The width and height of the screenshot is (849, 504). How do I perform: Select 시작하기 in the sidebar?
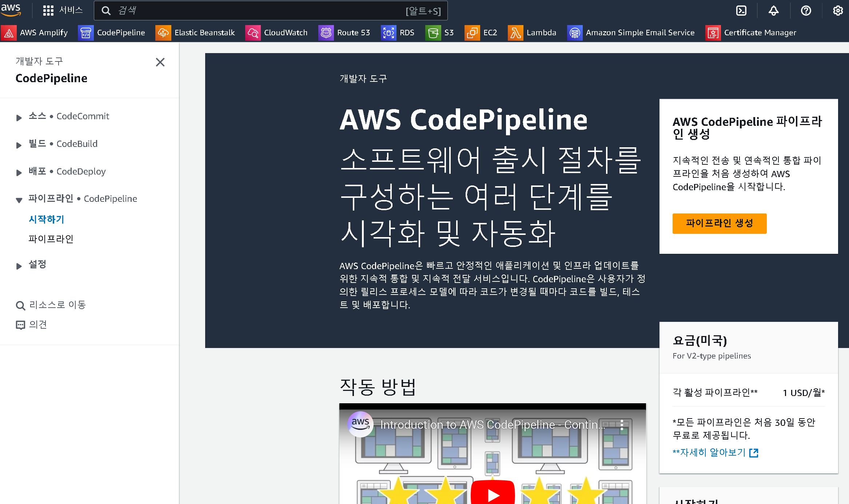47,219
